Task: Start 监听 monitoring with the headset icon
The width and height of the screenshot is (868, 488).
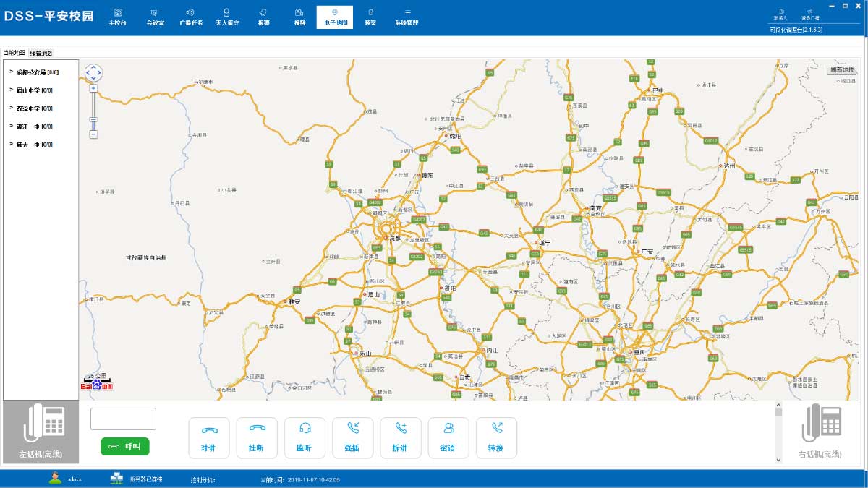Action: (x=305, y=437)
